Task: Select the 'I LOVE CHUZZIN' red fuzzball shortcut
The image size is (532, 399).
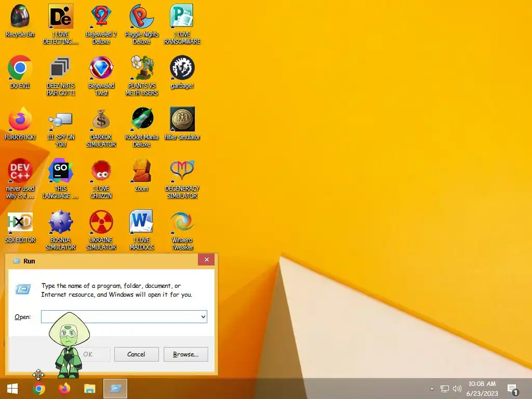Action: pyautogui.click(x=101, y=179)
